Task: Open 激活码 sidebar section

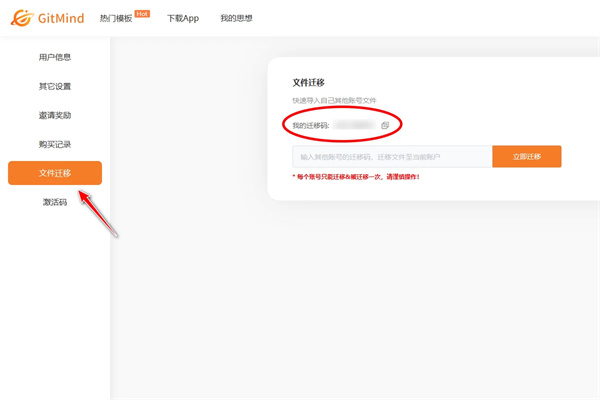Action: pyautogui.click(x=55, y=202)
